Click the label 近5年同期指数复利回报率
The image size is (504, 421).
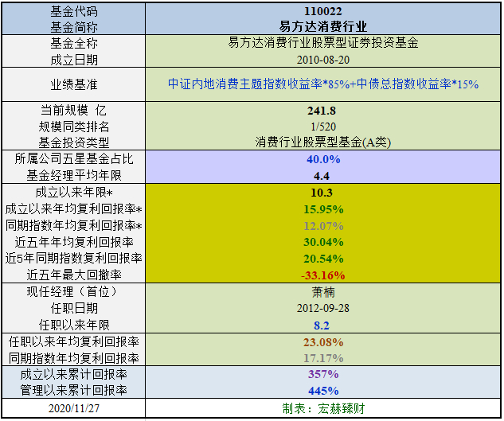coord(73,258)
